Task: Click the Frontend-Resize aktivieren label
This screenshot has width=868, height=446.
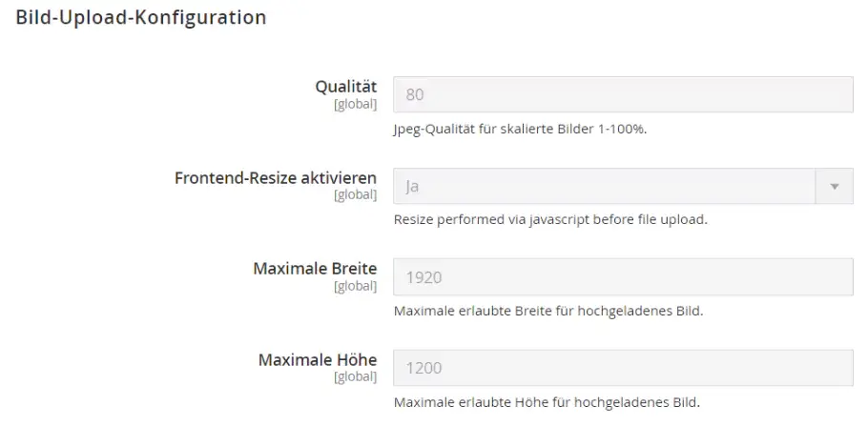Action: click(x=276, y=178)
